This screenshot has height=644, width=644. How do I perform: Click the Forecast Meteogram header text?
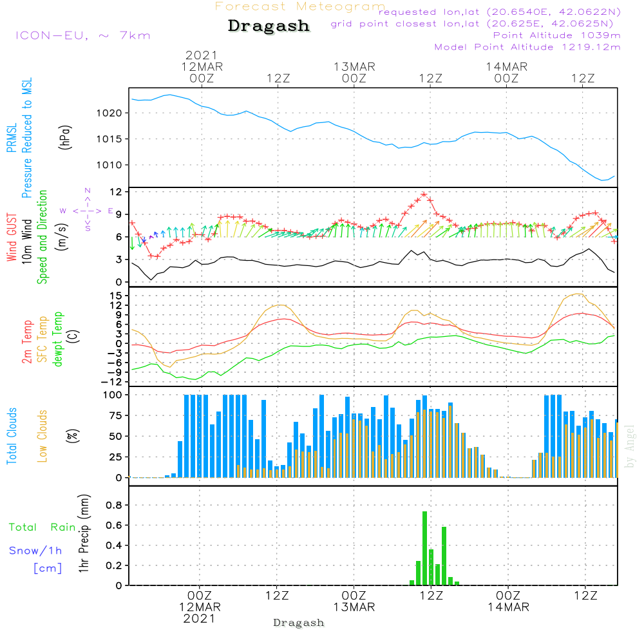pos(300,6)
